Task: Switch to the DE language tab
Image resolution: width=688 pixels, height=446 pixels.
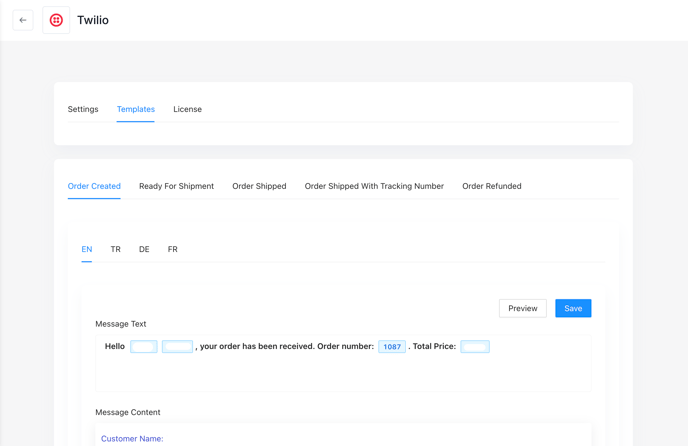Action: pos(144,249)
